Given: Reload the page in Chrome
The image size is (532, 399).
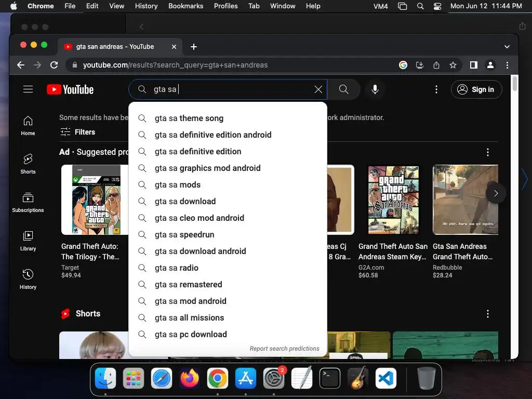Looking at the screenshot, I should click(x=54, y=65).
